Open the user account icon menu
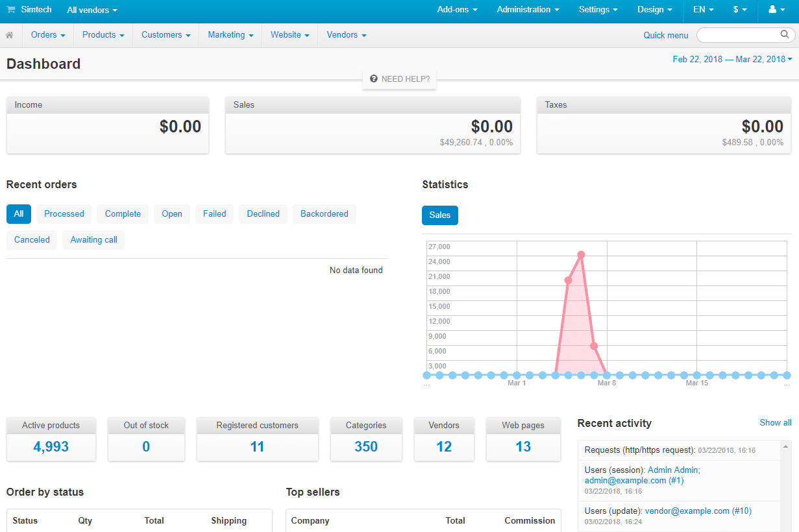Screen dimensions: 799x532 (777, 10)
